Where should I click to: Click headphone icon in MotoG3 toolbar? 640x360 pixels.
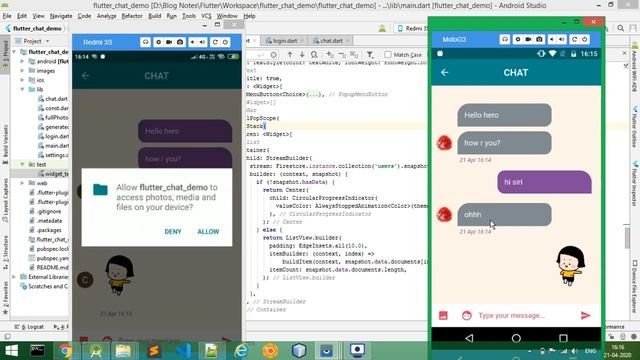tap(505, 39)
